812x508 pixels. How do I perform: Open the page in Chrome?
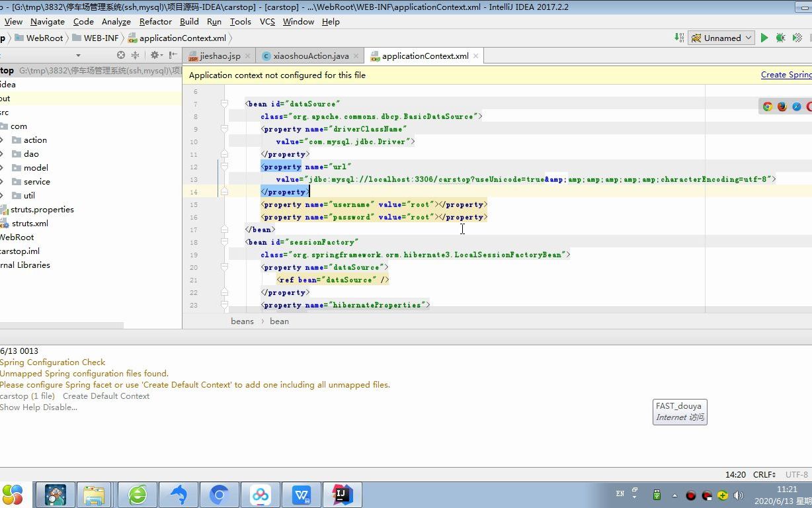[768, 106]
